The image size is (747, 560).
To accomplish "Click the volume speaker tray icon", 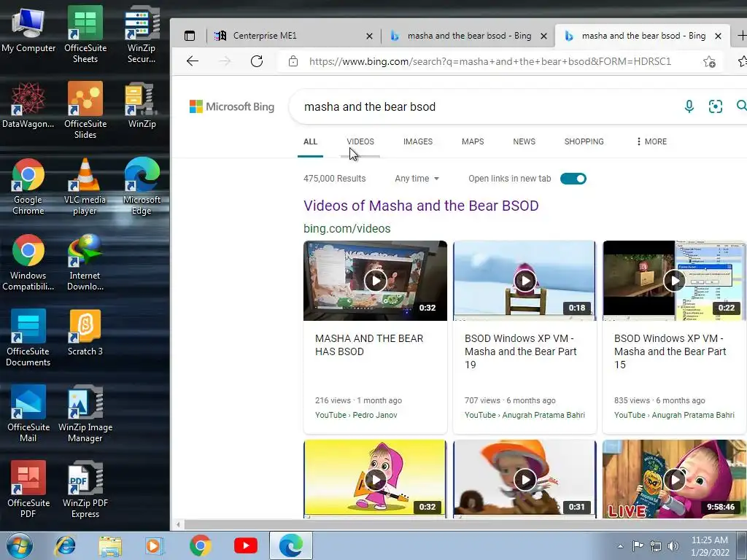I will click(673, 546).
